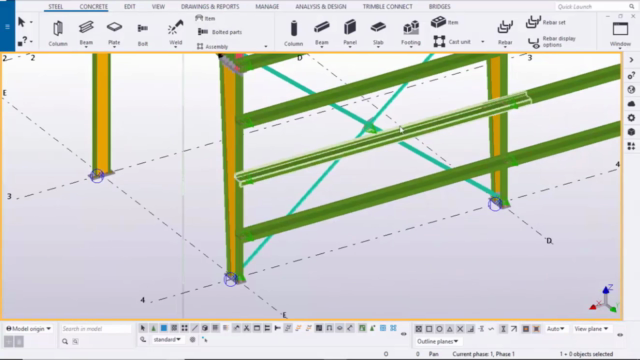The width and height of the screenshot is (640, 360).
Task: Open the cloud icon in side pane
Action: pos(631,104)
